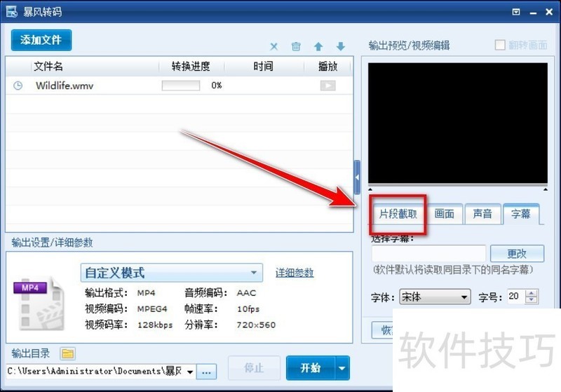Image resolution: width=561 pixels, height=392 pixels.
Task: Click the 暴风转码 app logo icon
Action: [11, 11]
